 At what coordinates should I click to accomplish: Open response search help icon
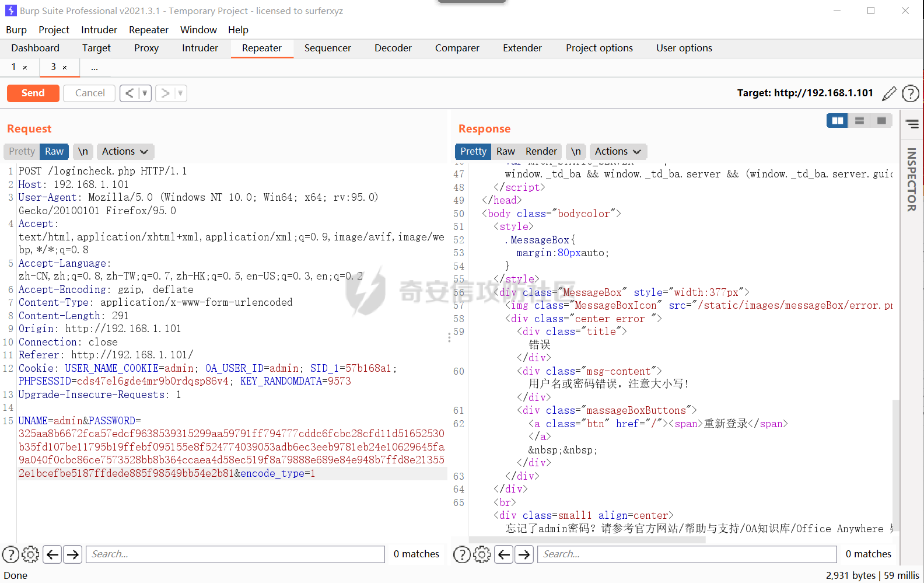462,554
